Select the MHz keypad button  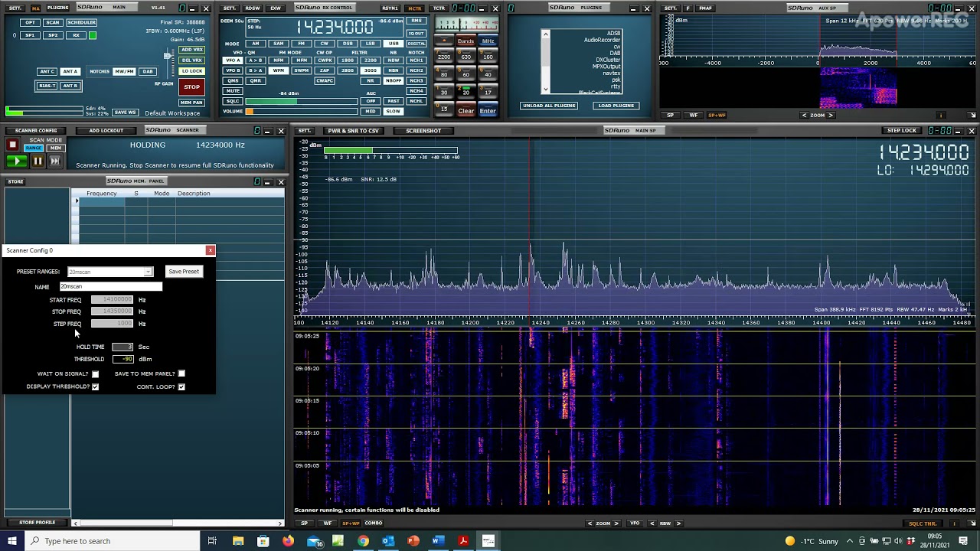(488, 41)
